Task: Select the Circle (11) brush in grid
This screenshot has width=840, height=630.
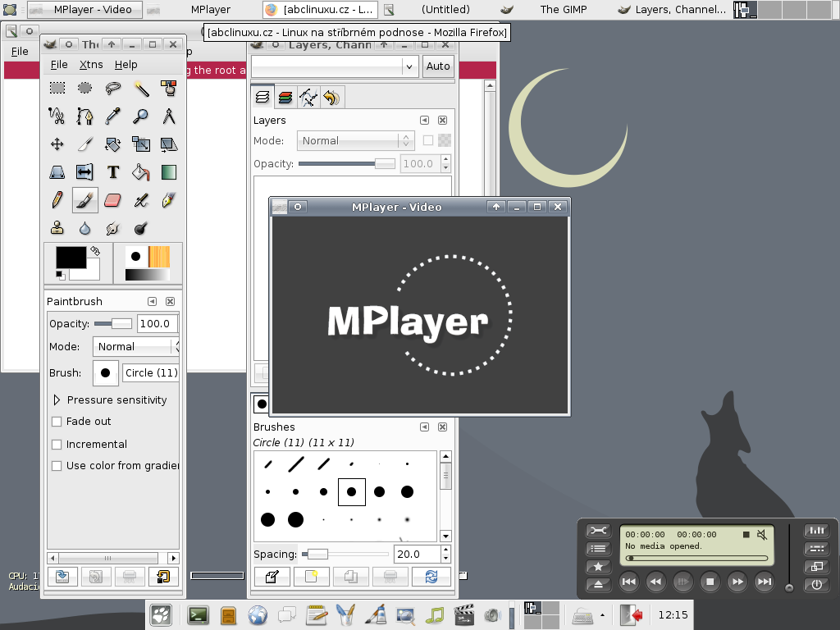Action: pos(351,492)
